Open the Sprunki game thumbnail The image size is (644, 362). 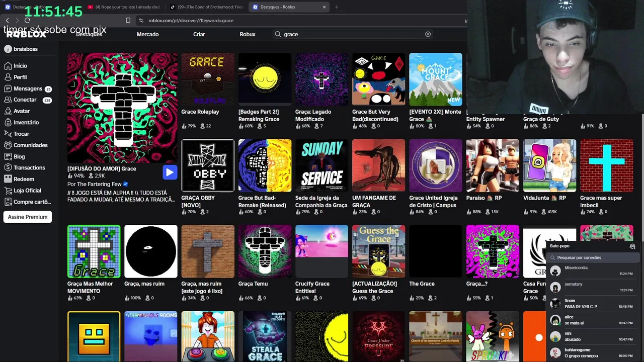[493, 336]
